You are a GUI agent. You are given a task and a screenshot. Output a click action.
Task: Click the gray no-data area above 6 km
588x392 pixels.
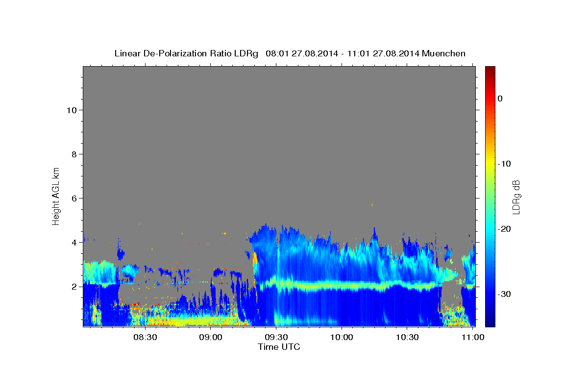click(x=279, y=132)
